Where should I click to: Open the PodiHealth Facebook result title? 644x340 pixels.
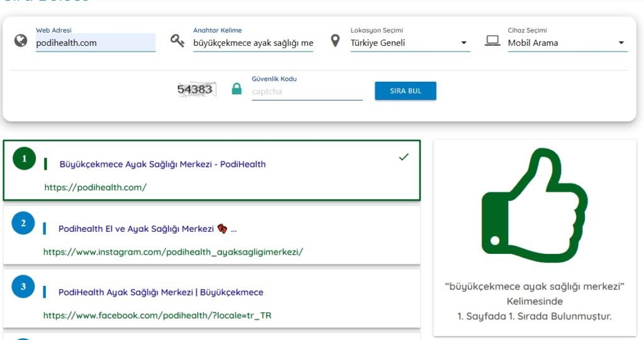[161, 292]
